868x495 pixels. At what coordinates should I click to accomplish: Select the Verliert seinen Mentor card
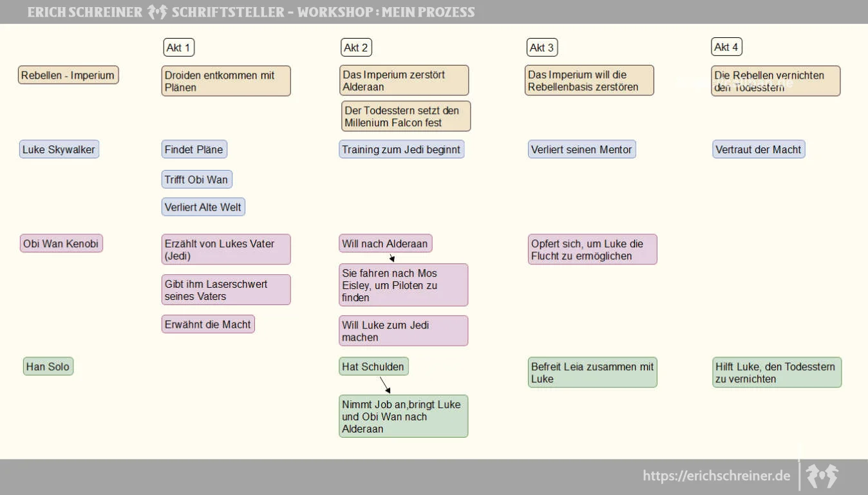pyautogui.click(x=582, y=149)
